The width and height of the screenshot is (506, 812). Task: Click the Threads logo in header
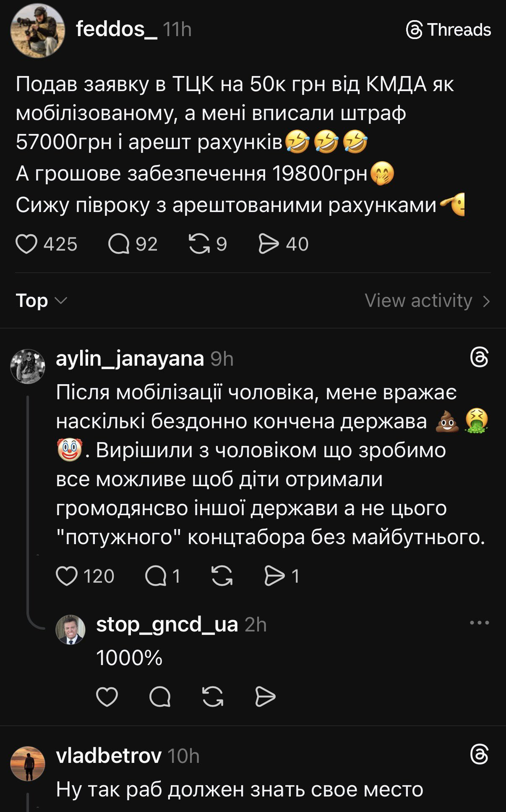449,30
